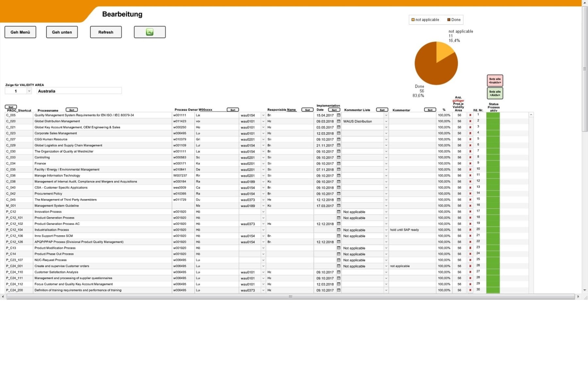Viewport: 588px width, 392px height.
Task: Click the table's scroll-up arrow beside row 1
Action: pos(531,115)
